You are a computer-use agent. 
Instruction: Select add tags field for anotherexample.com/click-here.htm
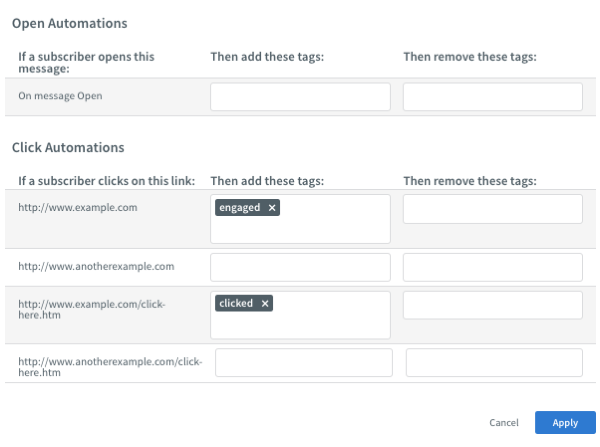303,362
